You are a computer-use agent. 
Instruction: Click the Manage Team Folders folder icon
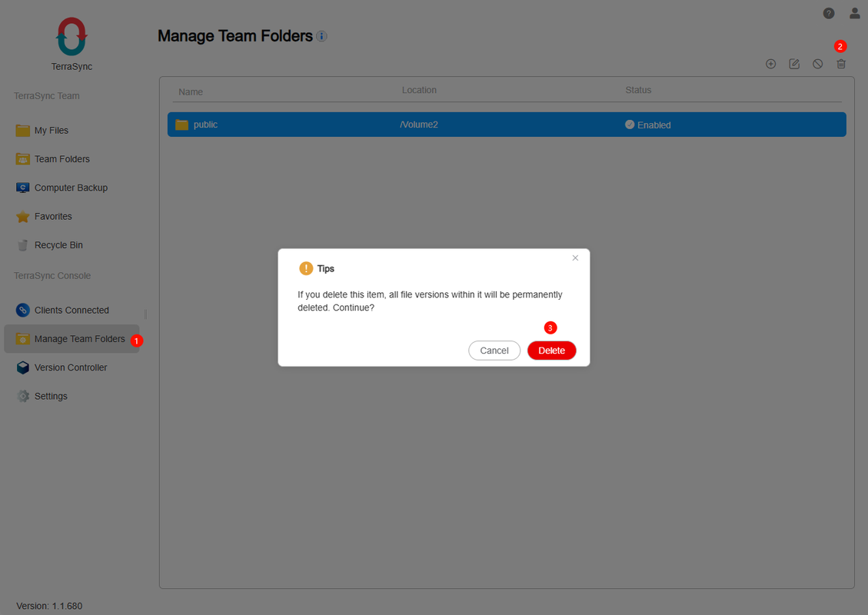click(23, 339)
